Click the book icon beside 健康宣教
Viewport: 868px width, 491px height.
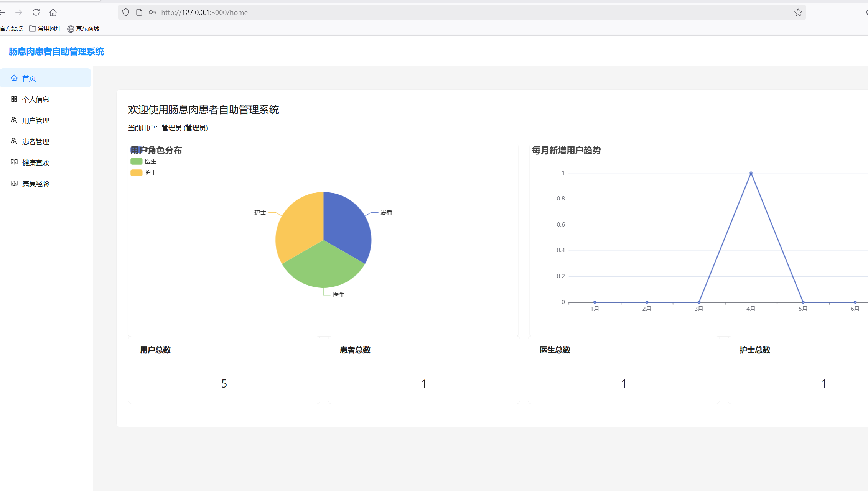[14, 162]
